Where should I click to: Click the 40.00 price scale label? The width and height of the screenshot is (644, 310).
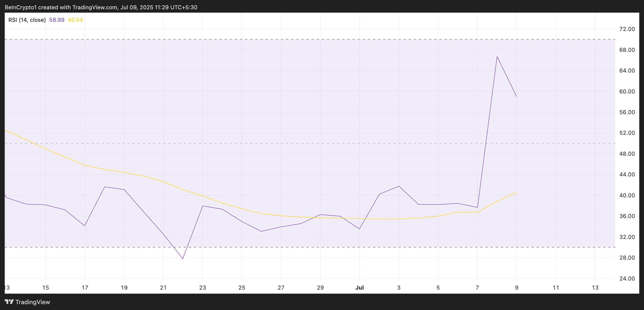click(627, 195)
